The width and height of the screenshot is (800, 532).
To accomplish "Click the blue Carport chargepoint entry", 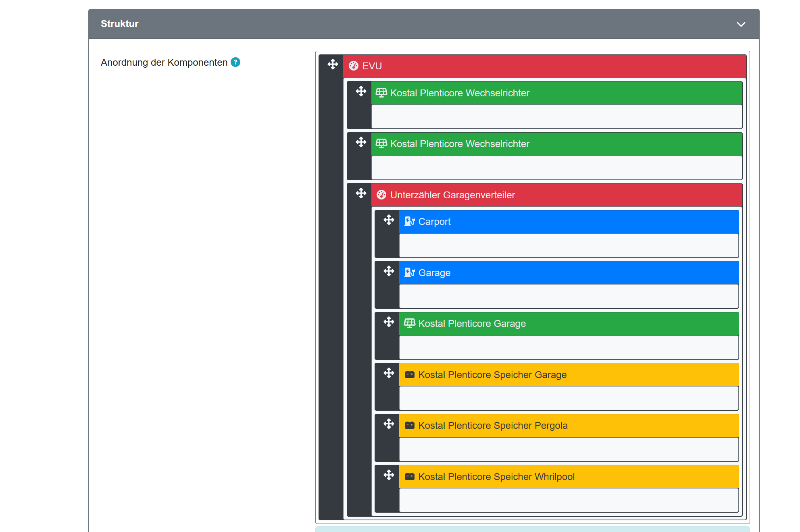I will tap(569, 222).
